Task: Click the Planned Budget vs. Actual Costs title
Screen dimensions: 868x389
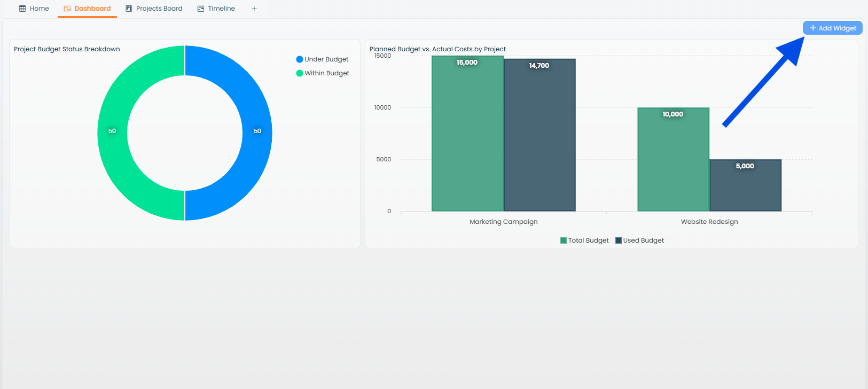Action: point(437,49)
